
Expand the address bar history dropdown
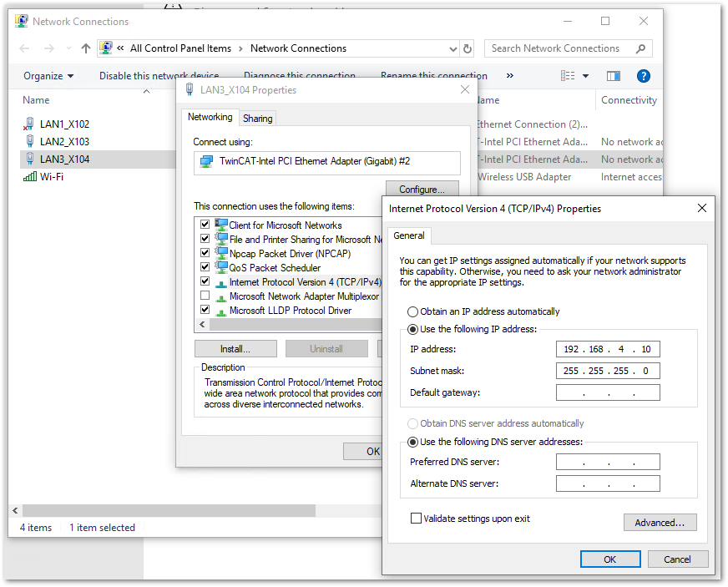point(452,48)
